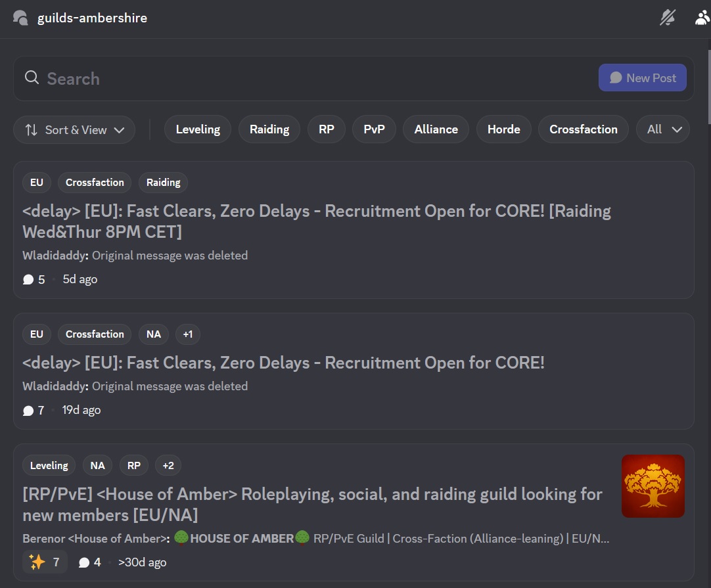Click the Raiding tag on the first post
Image resolution: width=711 pixels, height=588 pixels.
tap(163, 182)
